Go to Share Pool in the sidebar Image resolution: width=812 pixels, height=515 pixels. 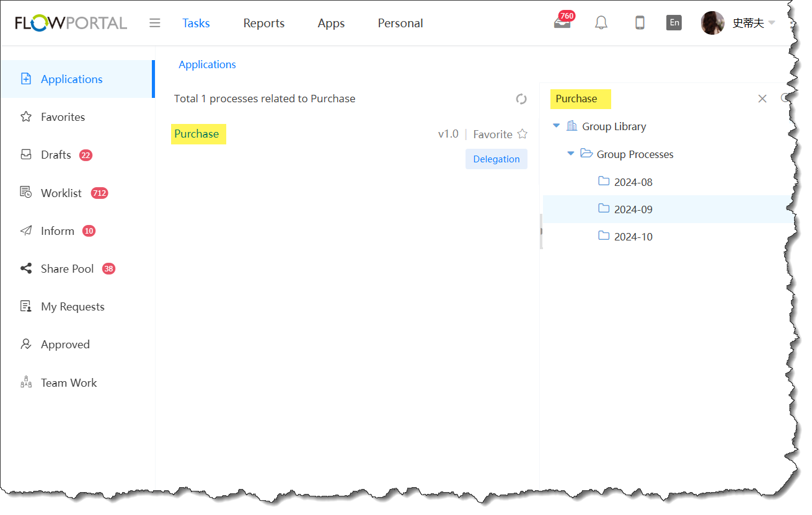click(x=67, y=269)
